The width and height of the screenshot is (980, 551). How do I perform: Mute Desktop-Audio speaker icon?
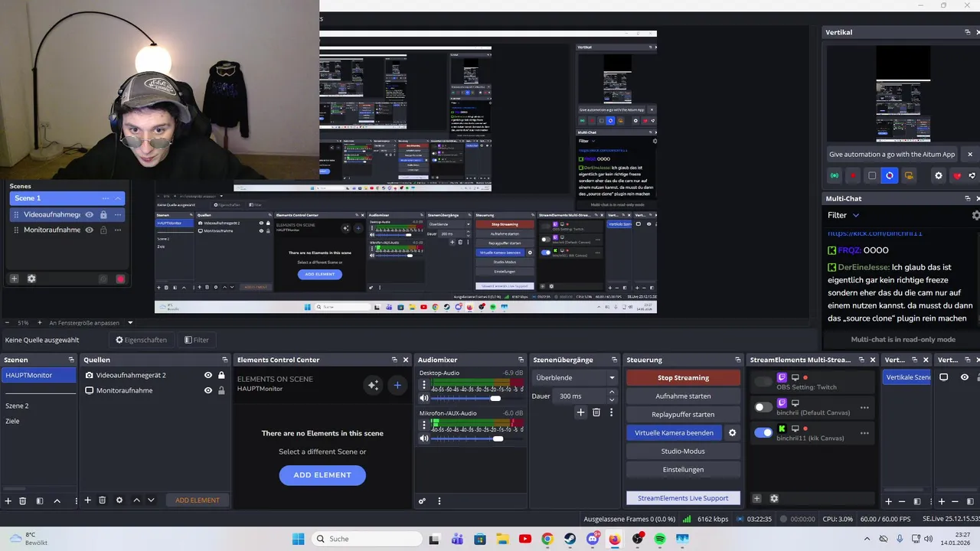pyautogui.click(x=424, y=398)
